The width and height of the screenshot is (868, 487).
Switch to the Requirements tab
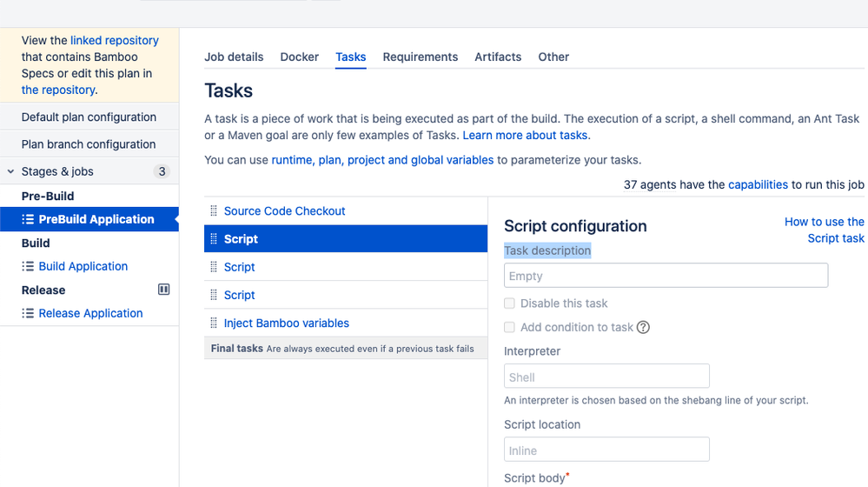click(420, 57)
